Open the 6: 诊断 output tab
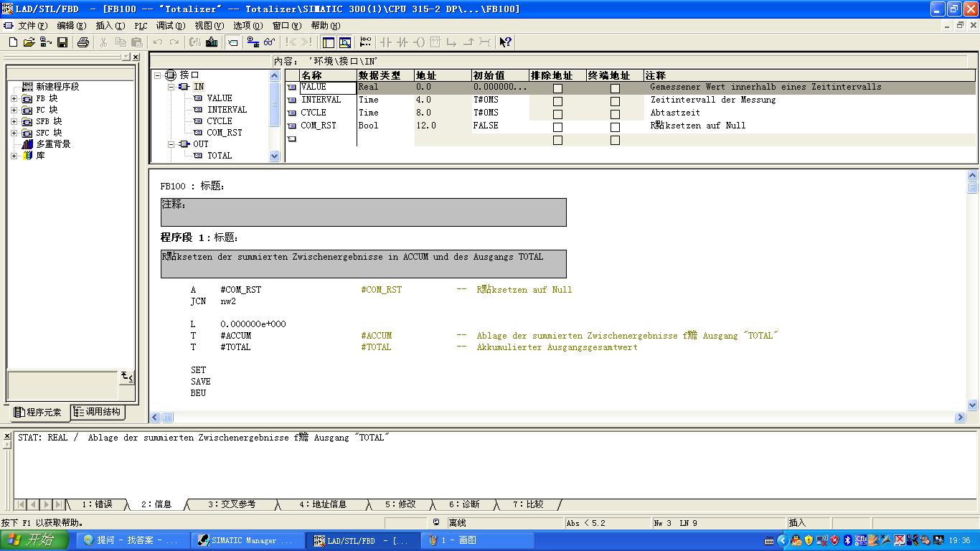 click(x=463, y=504)
